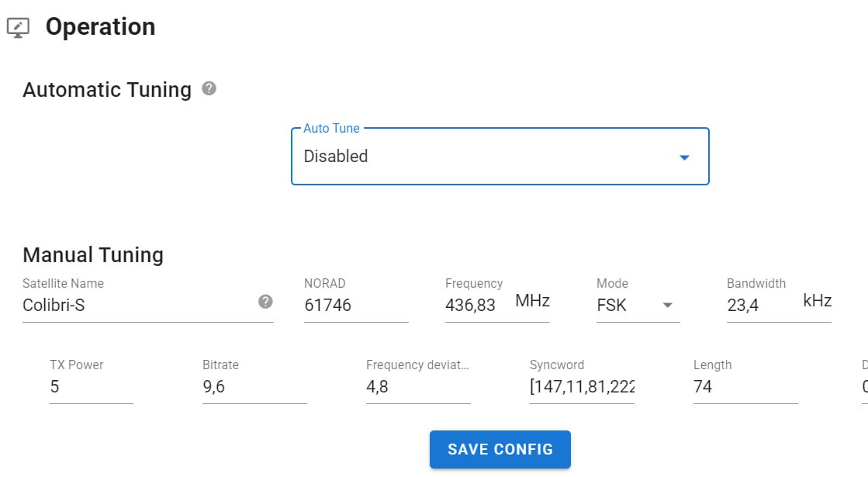Click the SAVE CONFIG button

tap(500, 449)
